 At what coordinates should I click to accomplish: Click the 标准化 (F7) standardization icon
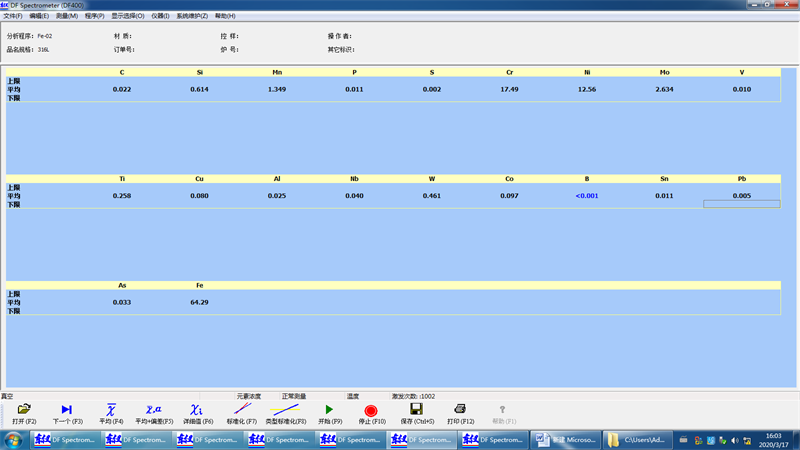click(242, 410)
